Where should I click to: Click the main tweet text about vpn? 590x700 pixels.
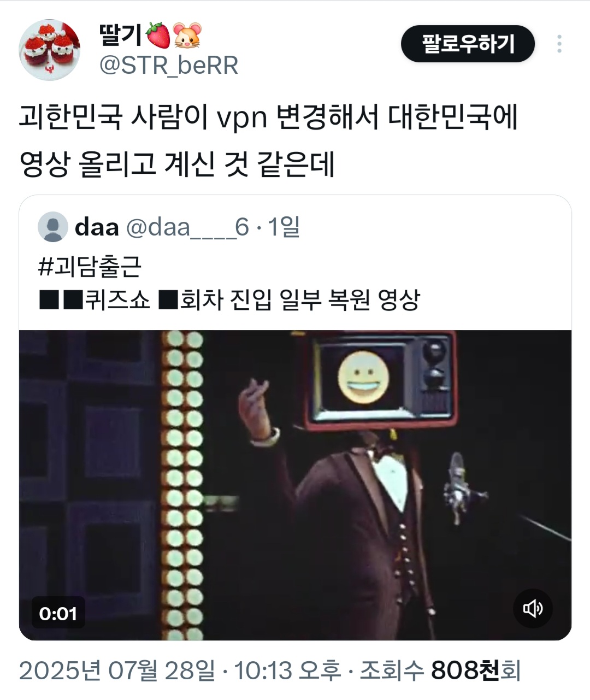(x=268, y=141)
